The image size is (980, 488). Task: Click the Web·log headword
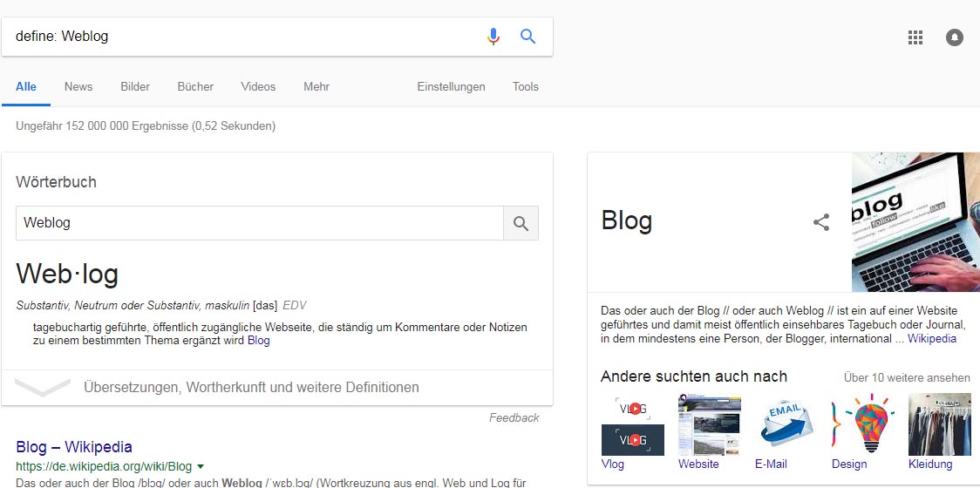[x=67, y=274]
